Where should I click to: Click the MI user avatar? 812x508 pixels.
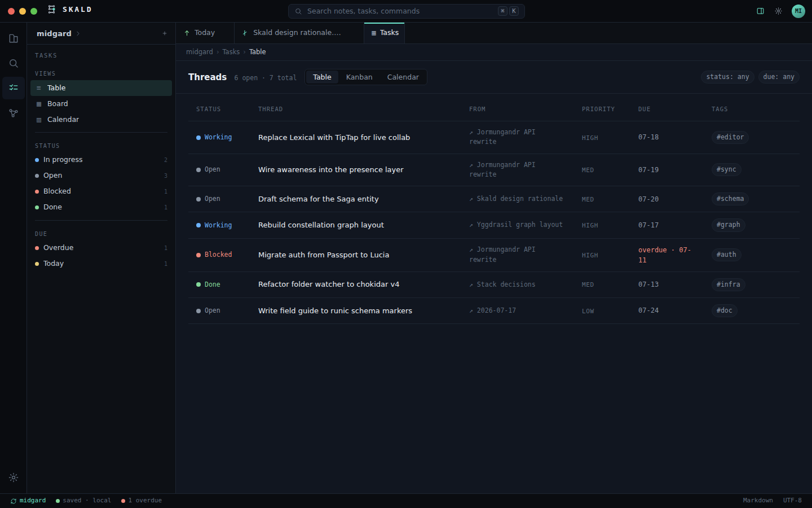pyautogui.click(x=798, y=11)
